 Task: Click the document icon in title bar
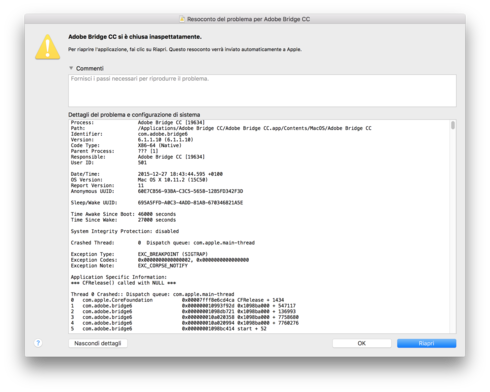(x=182, y=19)
